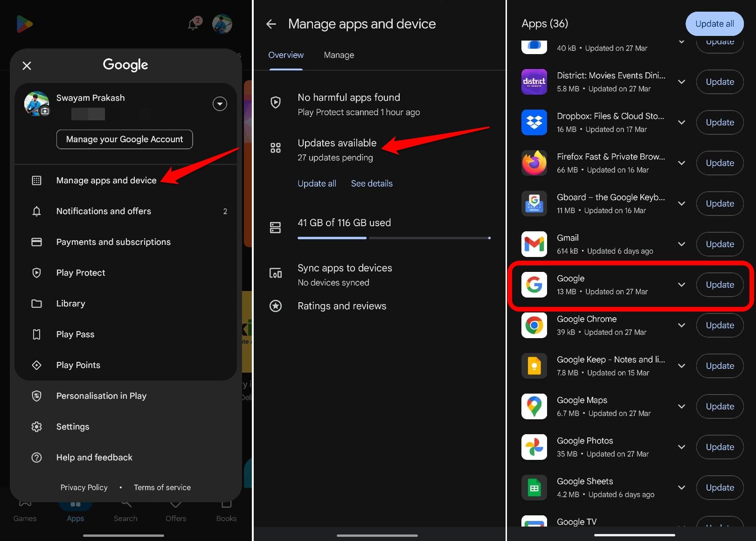Expand the Google app update details
Viewport: 756px width, 541px height.
tap(681, 284)
